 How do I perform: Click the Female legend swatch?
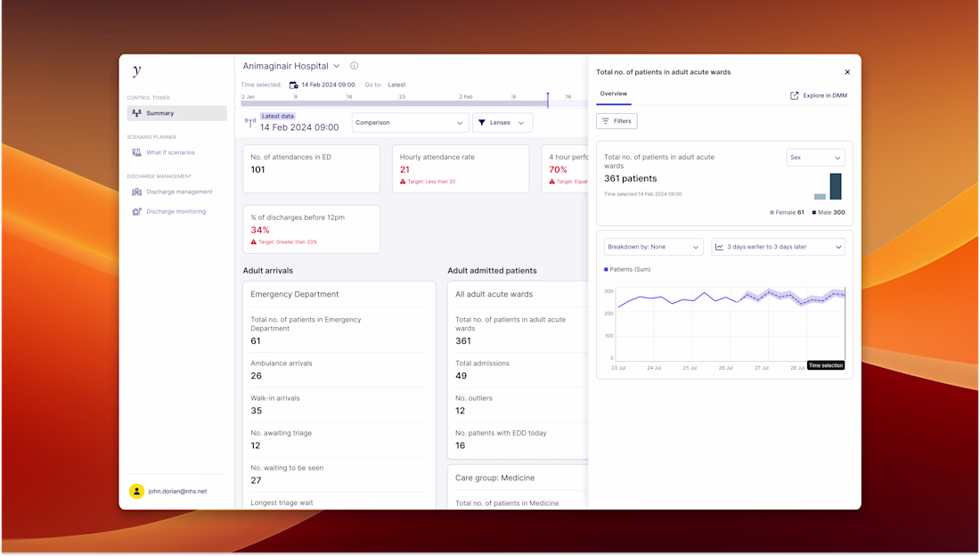click(772, 213)
